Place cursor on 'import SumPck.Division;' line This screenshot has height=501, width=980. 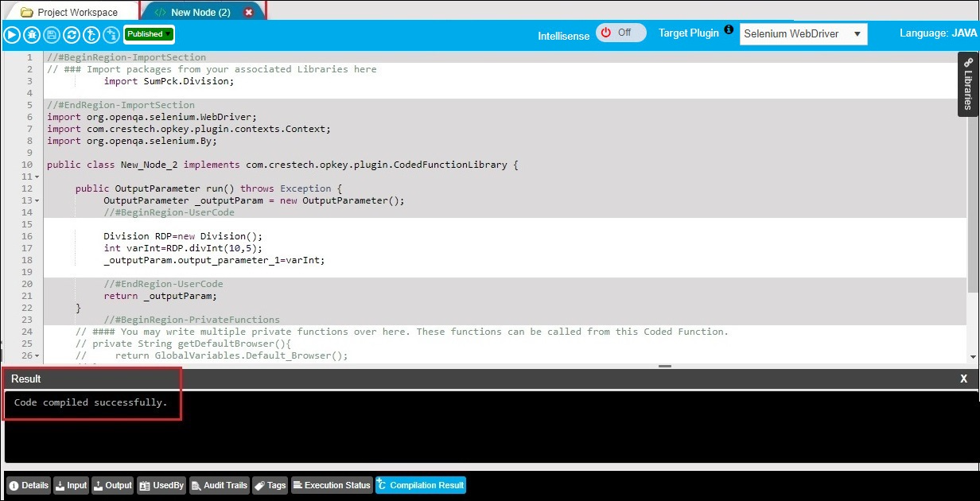(169, 81)
